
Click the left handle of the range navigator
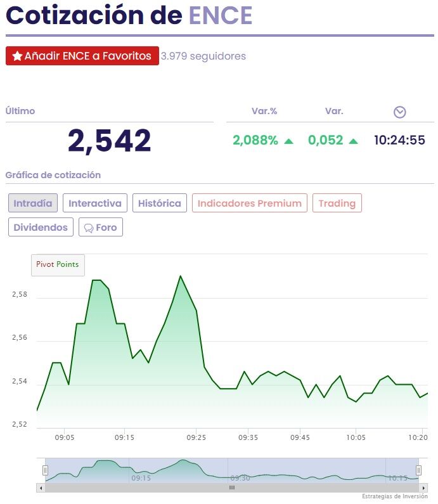(x=45, y=470)
